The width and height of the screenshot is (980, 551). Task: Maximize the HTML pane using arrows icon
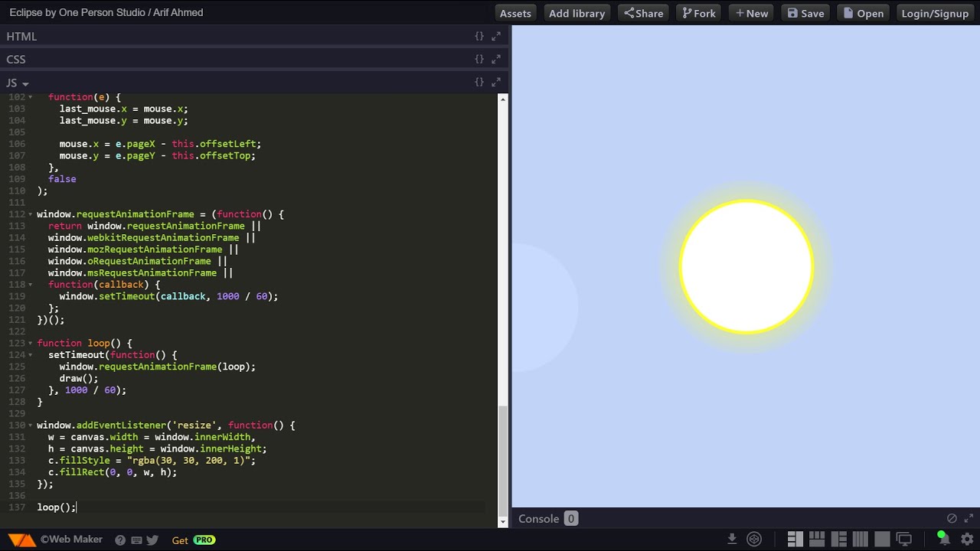(496, 36)
